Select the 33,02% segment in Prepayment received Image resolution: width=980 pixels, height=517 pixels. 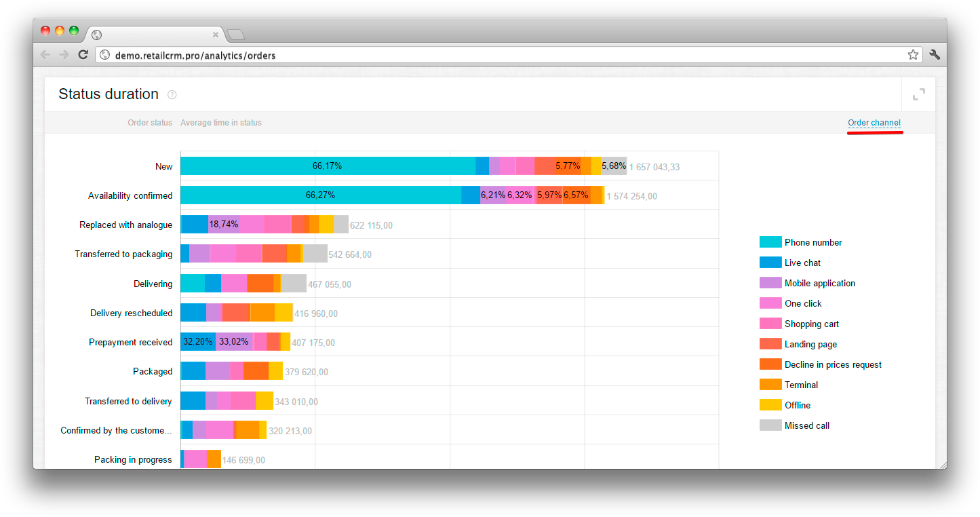(x=234, y=342)
